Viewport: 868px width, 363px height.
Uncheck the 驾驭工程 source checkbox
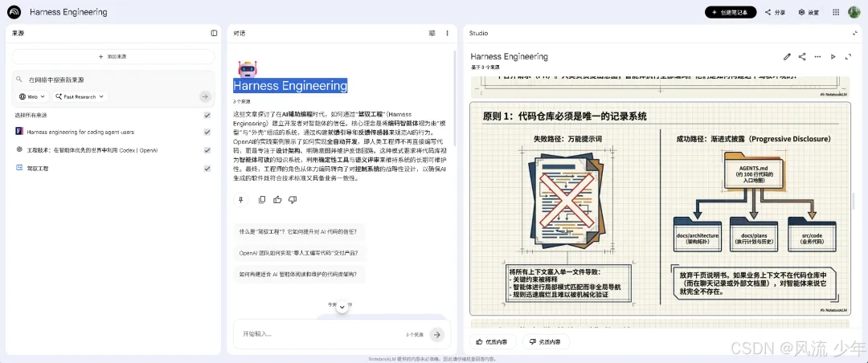(x=207, y=168)
